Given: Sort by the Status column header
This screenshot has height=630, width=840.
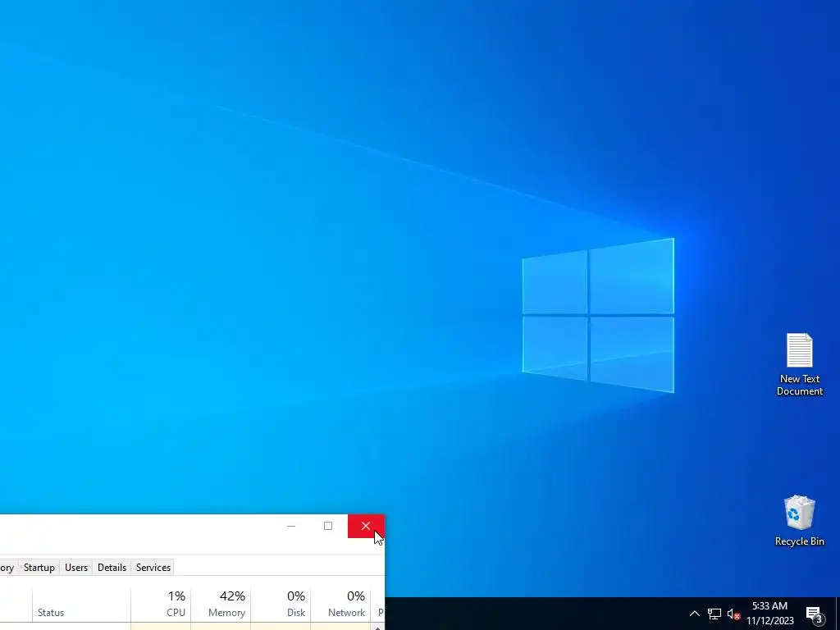Looking at the screenshot, I should (81, 606).
